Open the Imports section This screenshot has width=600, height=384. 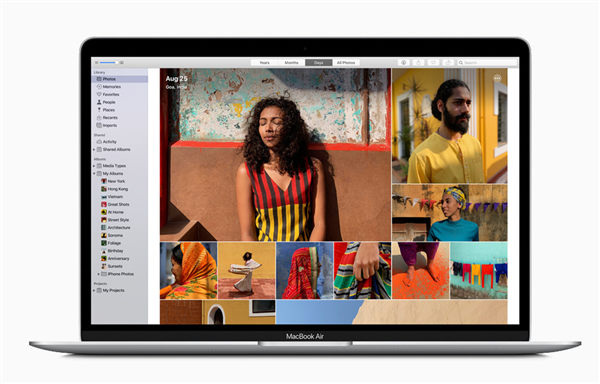click(x=109, y=125)
